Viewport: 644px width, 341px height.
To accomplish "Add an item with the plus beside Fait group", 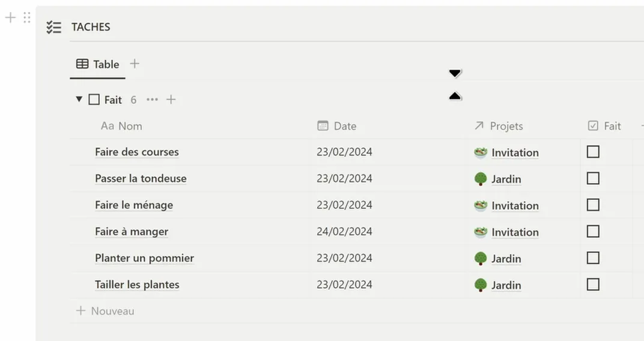I will [171, 99].
